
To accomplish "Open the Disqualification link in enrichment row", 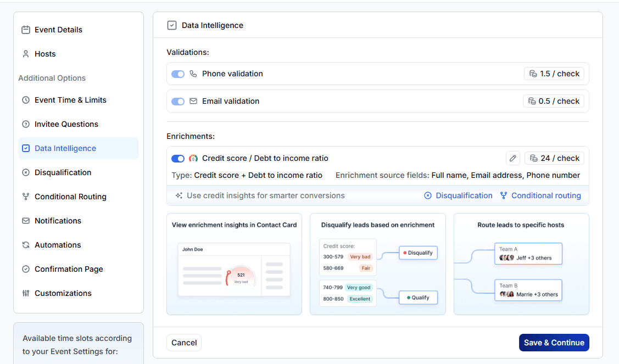I will (464, 195).
